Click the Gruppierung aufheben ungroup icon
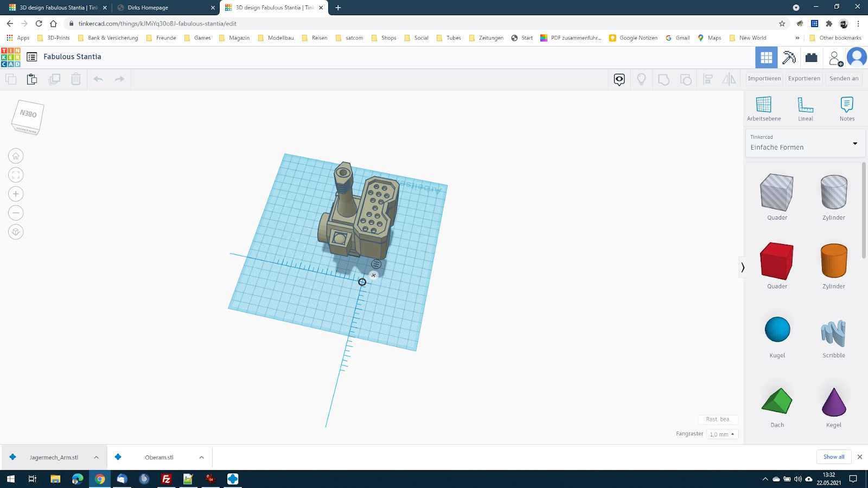This screenshot has height=488, width=868. coord(686,79)
